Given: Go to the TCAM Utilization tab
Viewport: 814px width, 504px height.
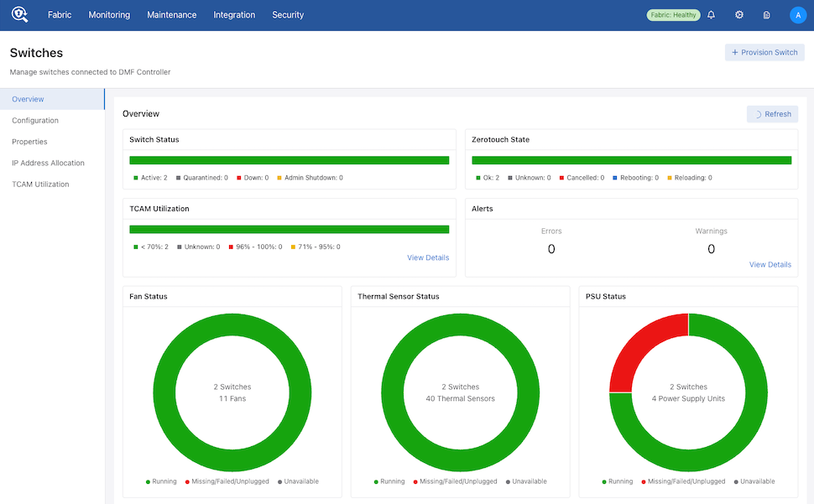Looking at the screenshot, I should click(x=40, y=184).
